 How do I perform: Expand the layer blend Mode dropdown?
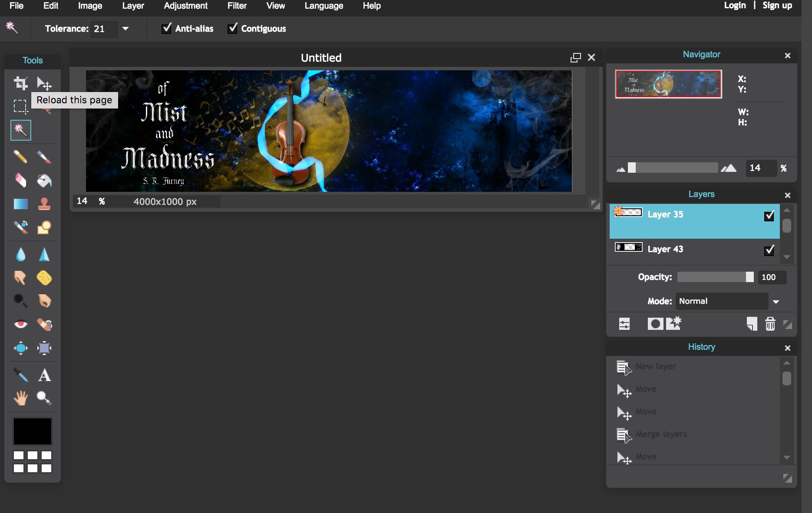(x=776, y=302)
